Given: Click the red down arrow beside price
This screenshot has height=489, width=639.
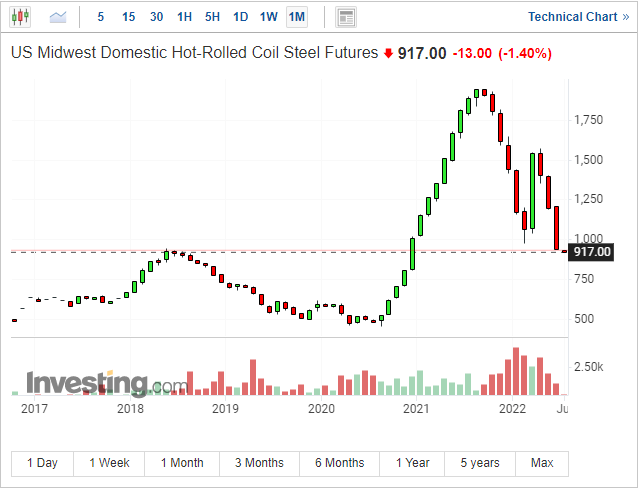Looking at the screenshot, I should click(388, 53).
